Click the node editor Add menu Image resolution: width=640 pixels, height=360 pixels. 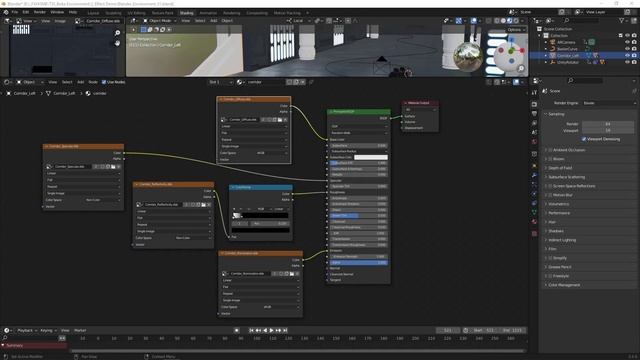pos(80,82)
